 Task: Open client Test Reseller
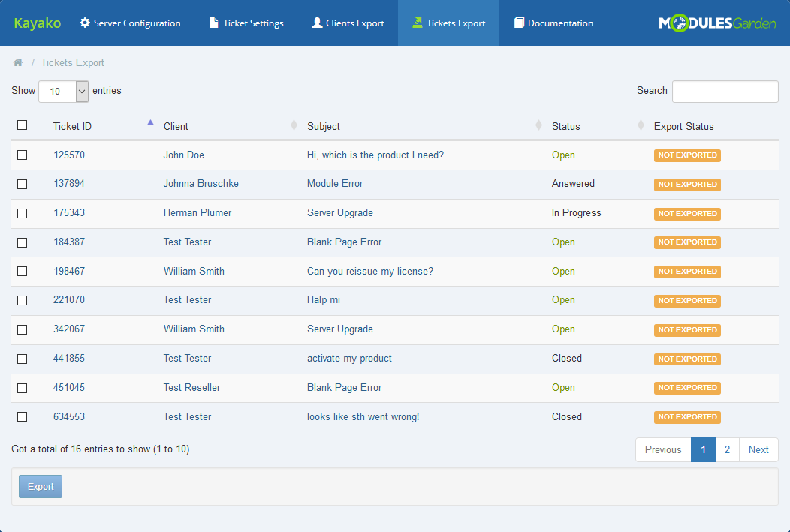tap(192, 387)
